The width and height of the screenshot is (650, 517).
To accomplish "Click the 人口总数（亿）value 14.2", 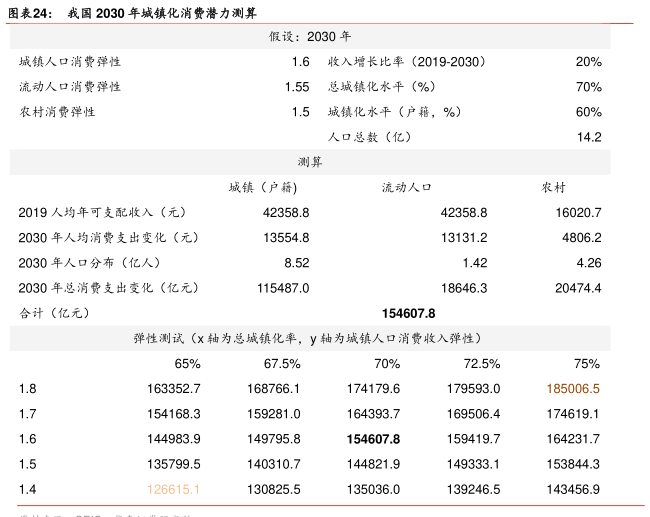I will [588, 137].
